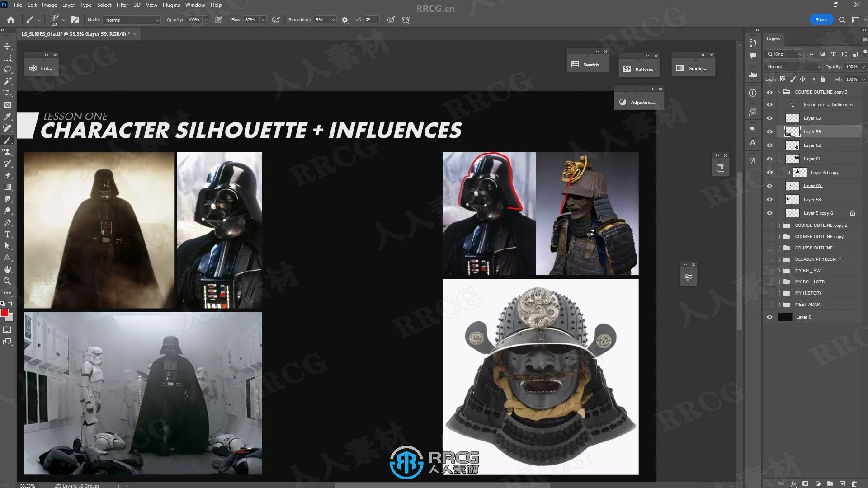
Task: Select the Eraser tool
Action: 7,175
